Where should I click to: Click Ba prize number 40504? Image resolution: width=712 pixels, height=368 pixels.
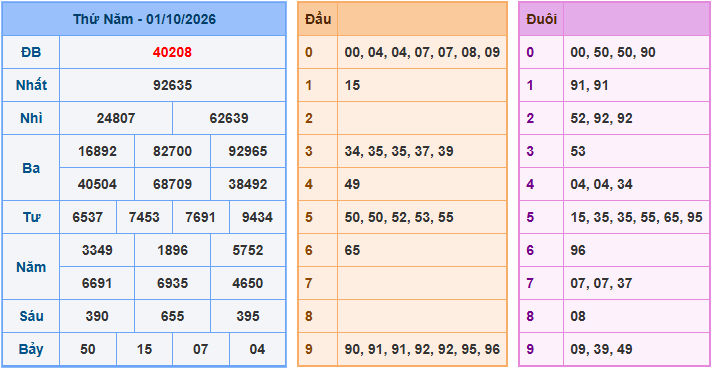coord(97,184)
